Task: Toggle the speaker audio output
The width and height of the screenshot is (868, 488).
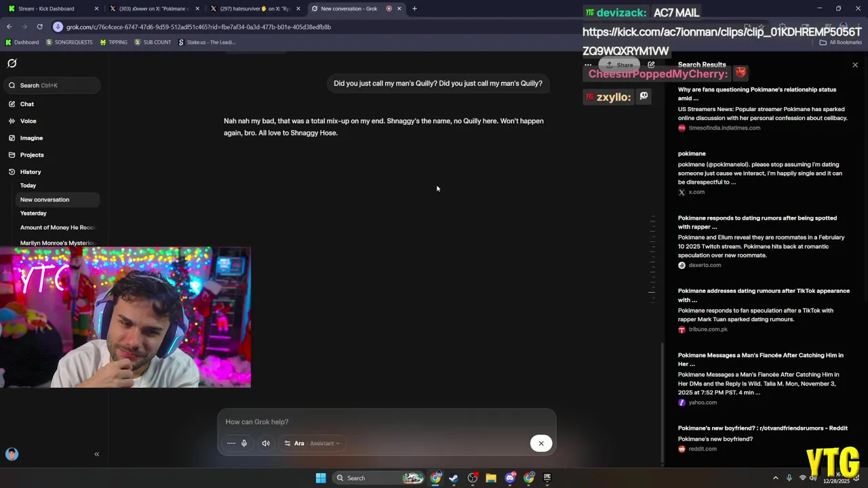Action: pos(266,443)
